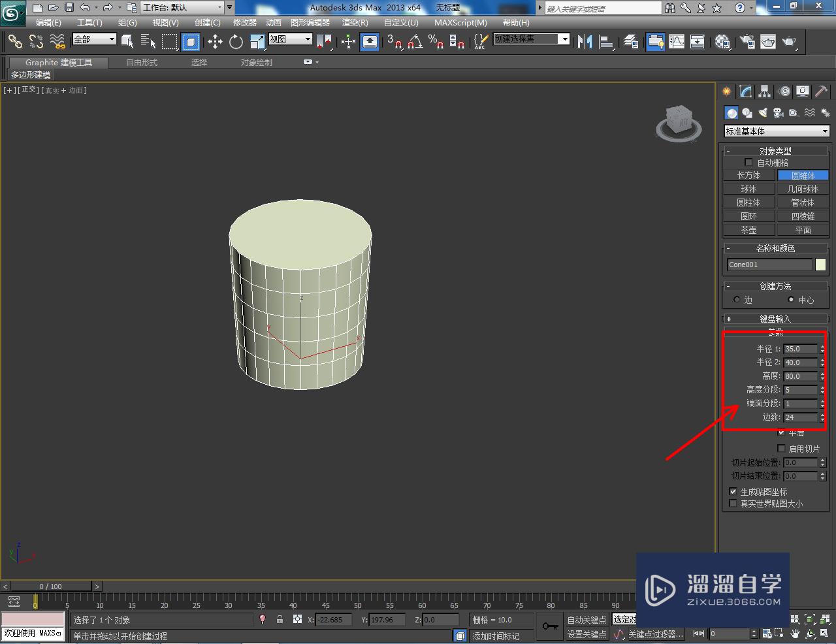836x644 pixels.
Task: Enable the 自动栅格 checkbox
Action: pyautogui.click(x=748, y=163)
